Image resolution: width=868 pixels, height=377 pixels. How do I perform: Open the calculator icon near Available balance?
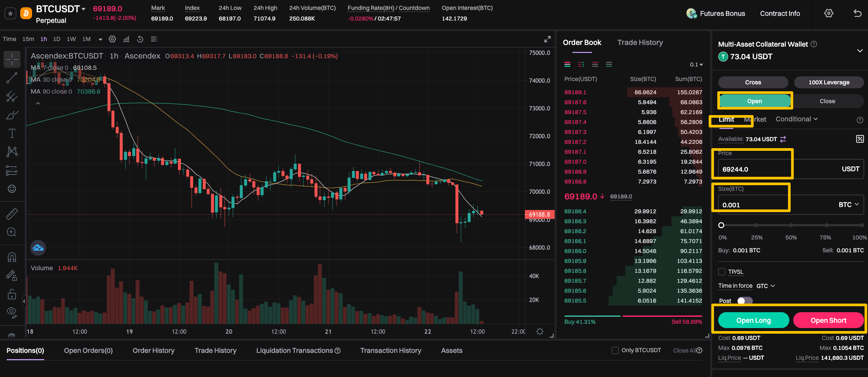click(x=860, y=139)
